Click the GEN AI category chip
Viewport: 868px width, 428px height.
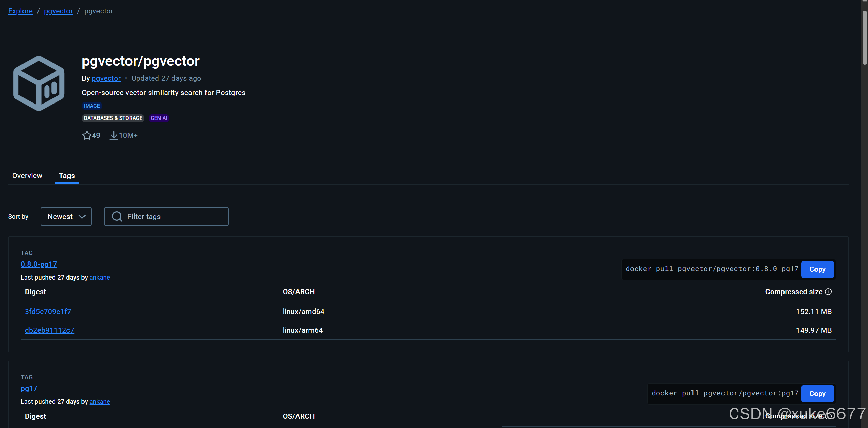point(159,118)
